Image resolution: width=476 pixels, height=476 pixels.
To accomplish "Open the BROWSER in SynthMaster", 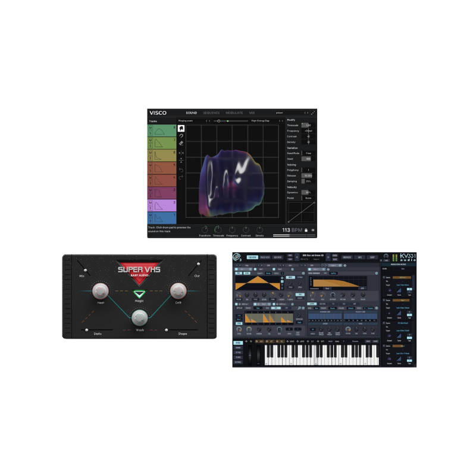I will 347,257.
